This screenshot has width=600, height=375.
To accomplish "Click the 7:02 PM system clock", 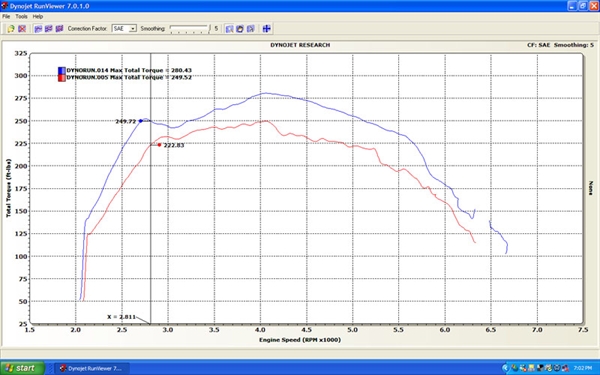I will pyautogui.click(x=583, y=368).
